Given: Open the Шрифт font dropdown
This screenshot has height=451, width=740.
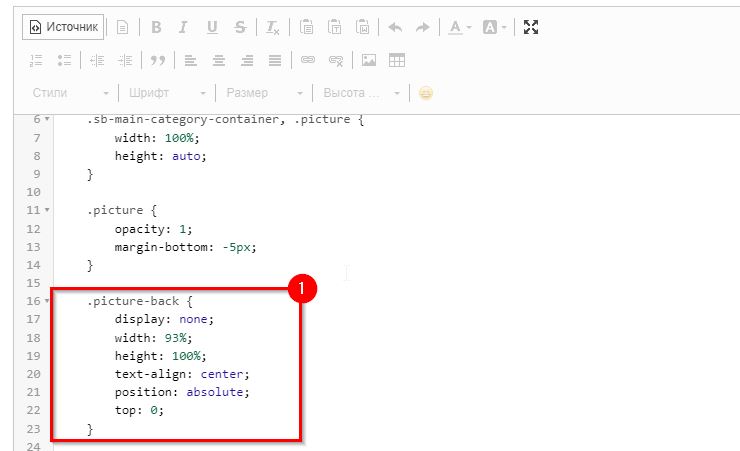Looking at the screenshot, I should (167, 93).
